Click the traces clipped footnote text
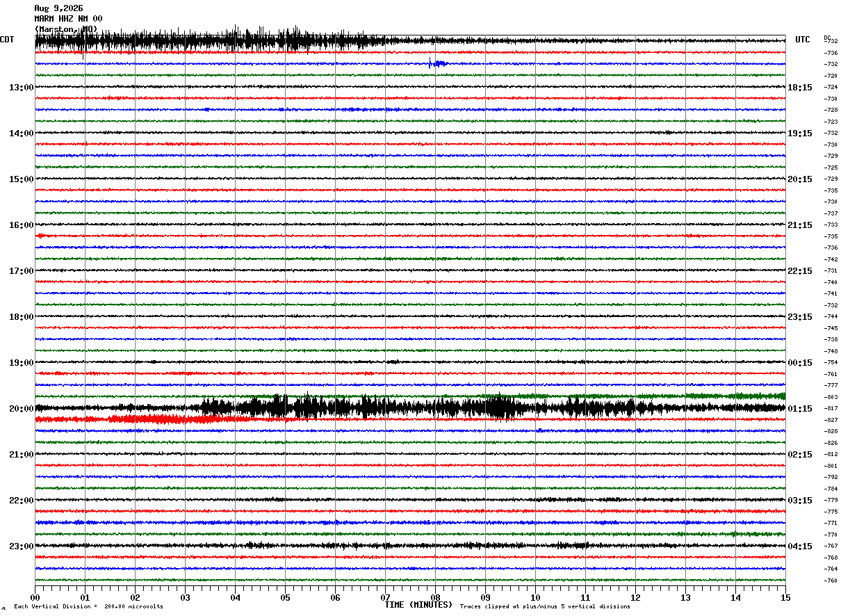Image resolution: width=841 pixels, height=616 pixels. coord(545,606)
